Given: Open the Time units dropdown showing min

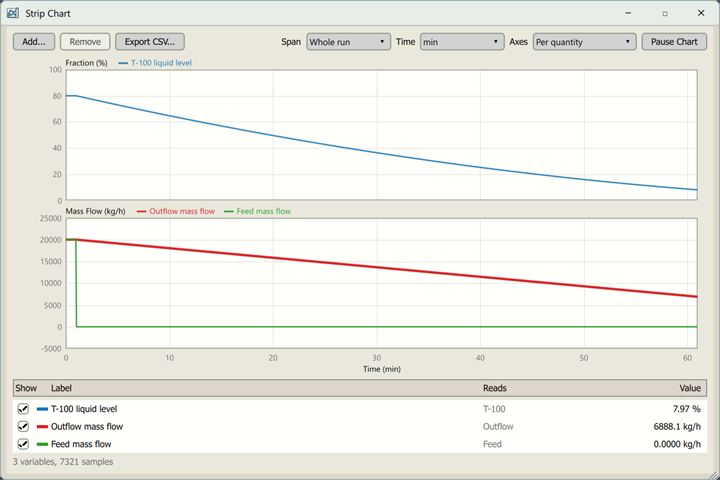Looking at the screenshot, I should coord(462,42).
